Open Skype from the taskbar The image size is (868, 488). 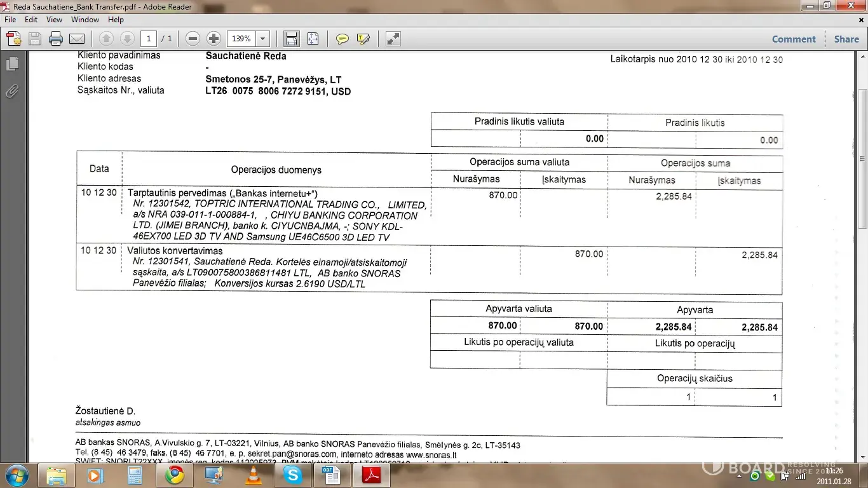pos(293,475)
